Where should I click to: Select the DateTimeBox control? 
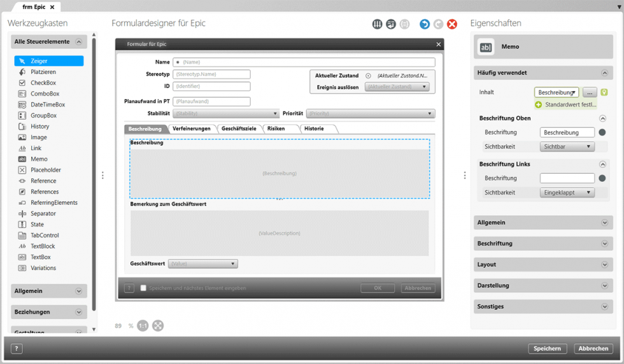pos(47,104)
